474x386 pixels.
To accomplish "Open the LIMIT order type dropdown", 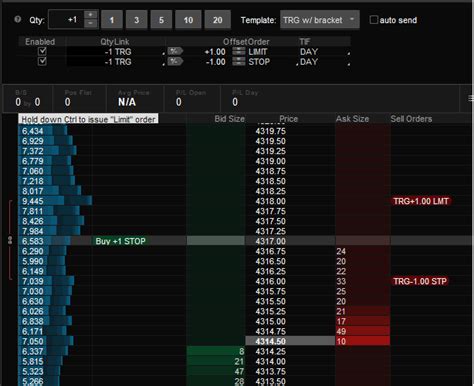I will [272, 52].
